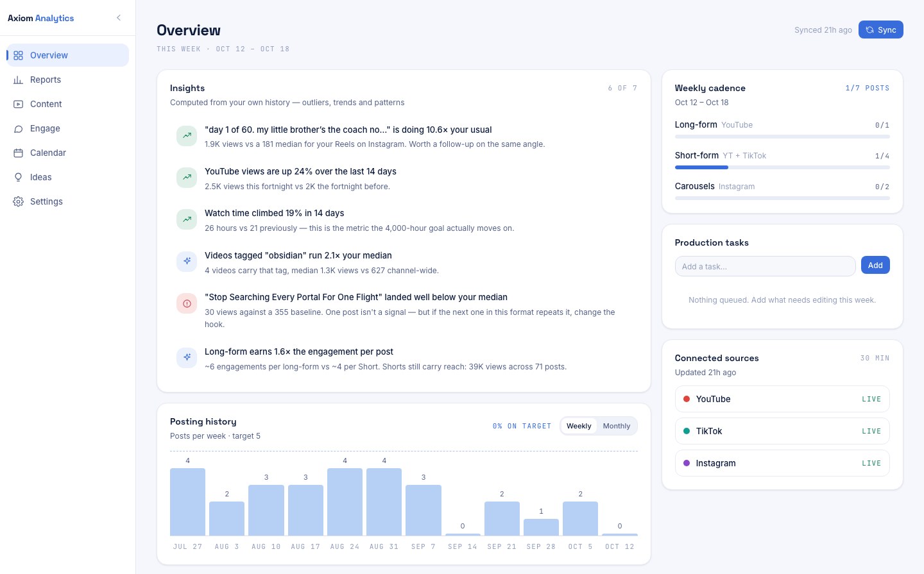The height and width of the screenshot is (574, 924).
Task: Click sparkle icon beside "obsidian" insight
Action: point(187,261)
